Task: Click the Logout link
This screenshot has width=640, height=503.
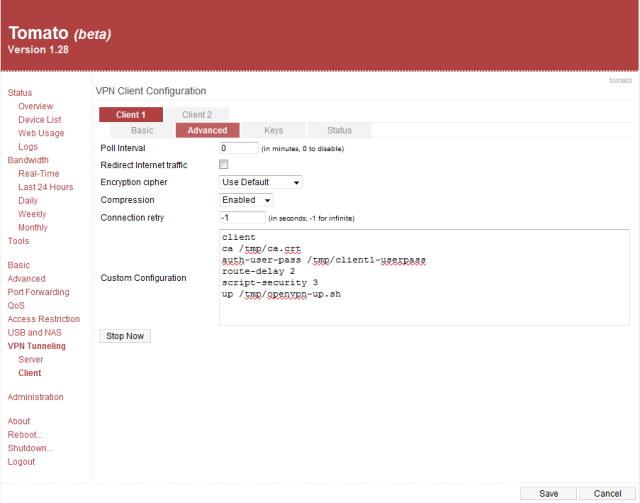Action: point(21,461)
